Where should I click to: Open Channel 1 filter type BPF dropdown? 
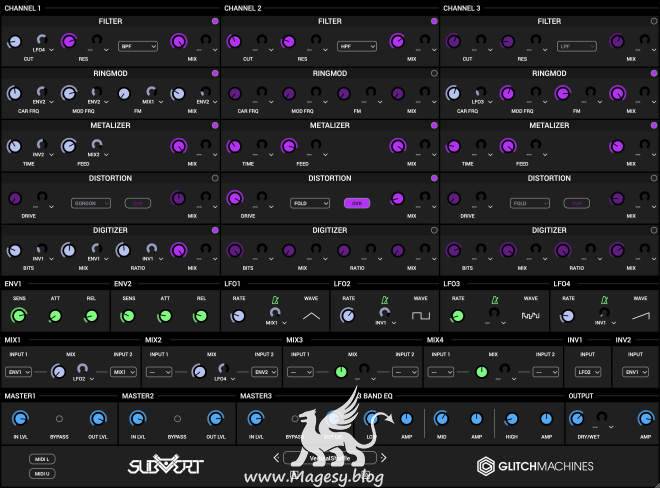click(136, 46)
